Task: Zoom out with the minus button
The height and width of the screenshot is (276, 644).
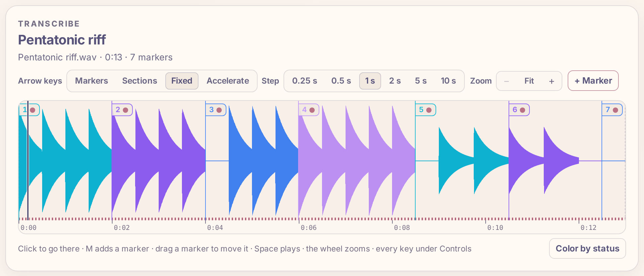Action: [x=507, y=81]
